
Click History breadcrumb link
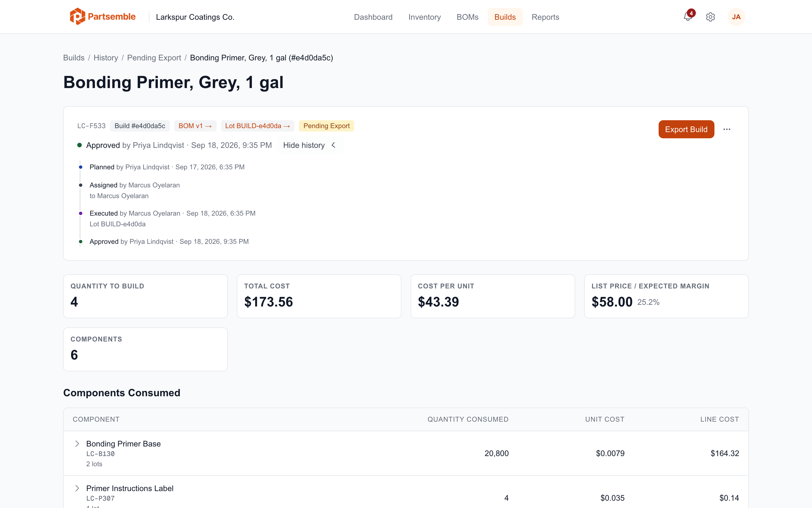click(106, 58)
